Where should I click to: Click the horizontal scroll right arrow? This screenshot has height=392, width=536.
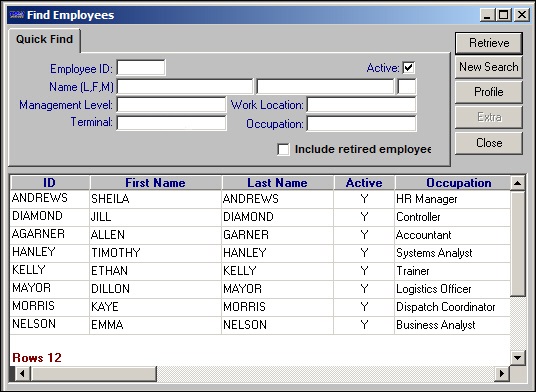click(x=502, y=374)
